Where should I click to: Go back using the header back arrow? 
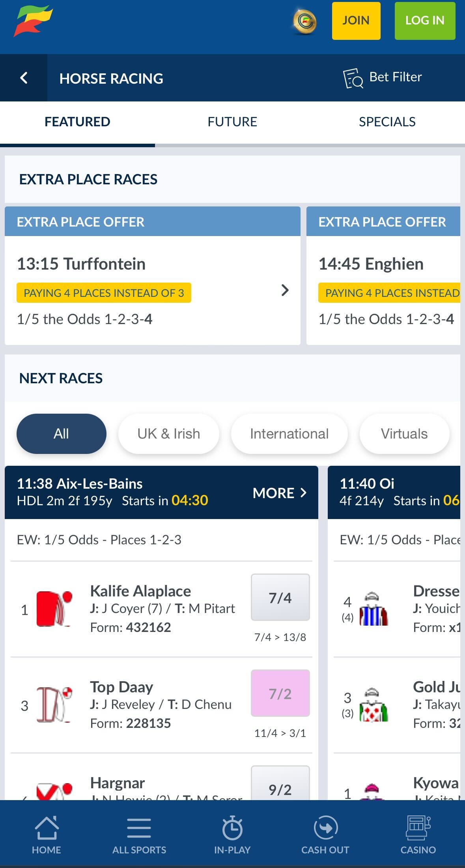(24, 77)
